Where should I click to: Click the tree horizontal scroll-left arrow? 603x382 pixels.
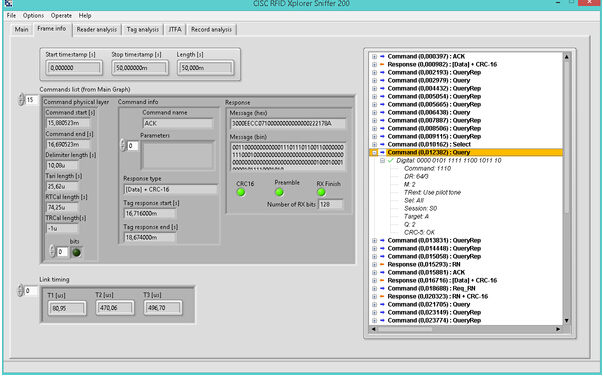[x=373, y=329]
